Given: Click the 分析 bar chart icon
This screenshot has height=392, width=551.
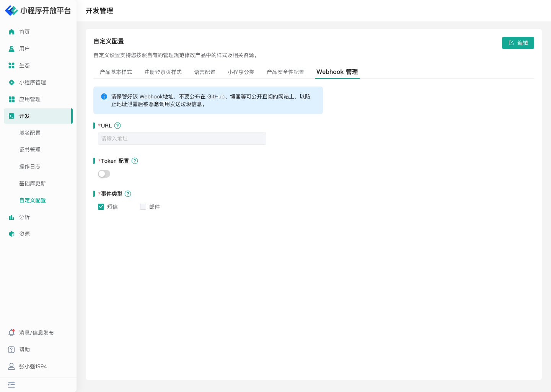Looking at the screenshot, I should pos(11,217).
